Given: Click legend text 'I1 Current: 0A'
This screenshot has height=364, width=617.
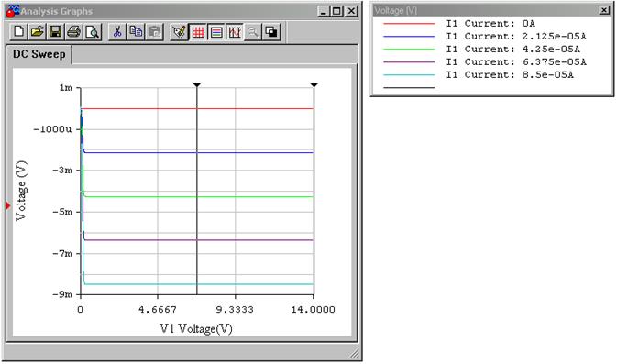Looking at the screenshot, I should click(x=490, y=24).
